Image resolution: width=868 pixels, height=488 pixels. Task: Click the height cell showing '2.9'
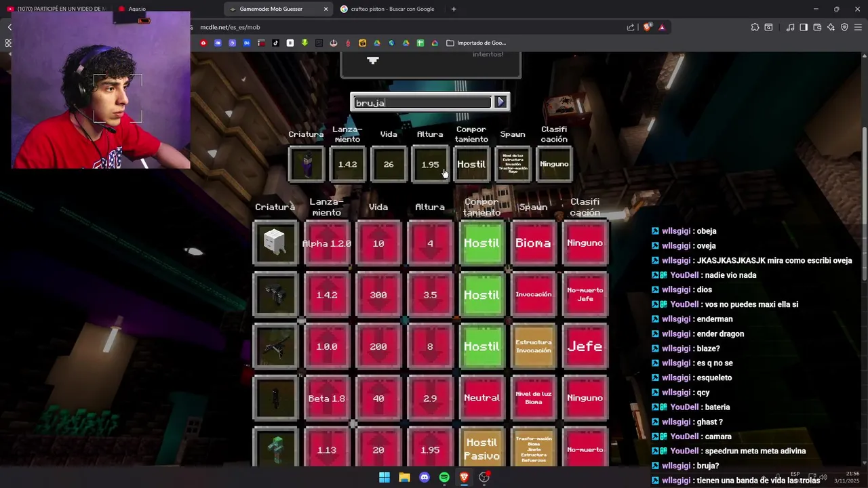click(x=430, y=398)
